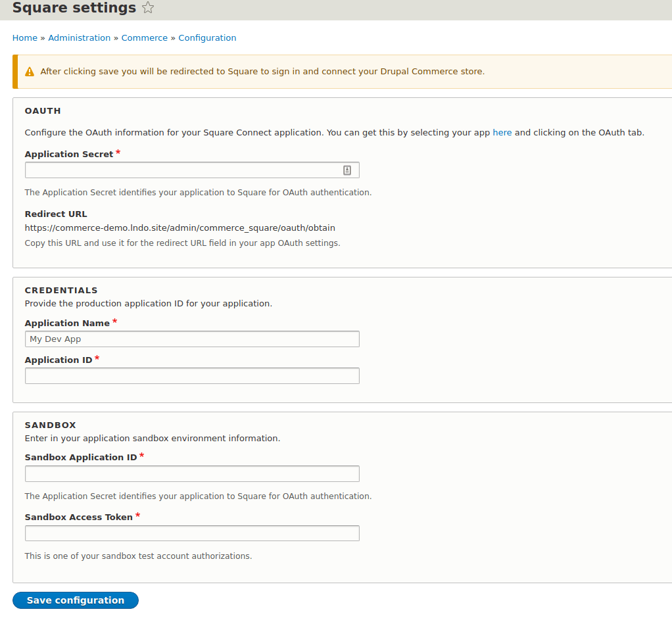Select the empty Application ID field
The height and width of the screenshot is (624, 672).
tap(191, 375)
